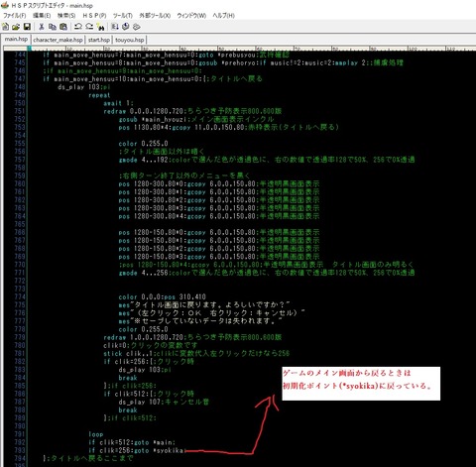476x467 pixels.
Task: Click the Open file toolbar icon
Action: (16, 27)
